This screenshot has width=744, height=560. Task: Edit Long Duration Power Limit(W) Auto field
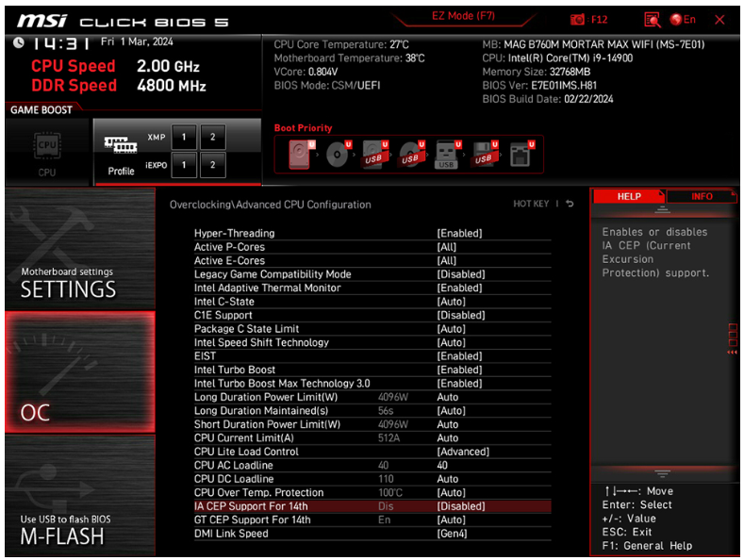pos(448,397)
